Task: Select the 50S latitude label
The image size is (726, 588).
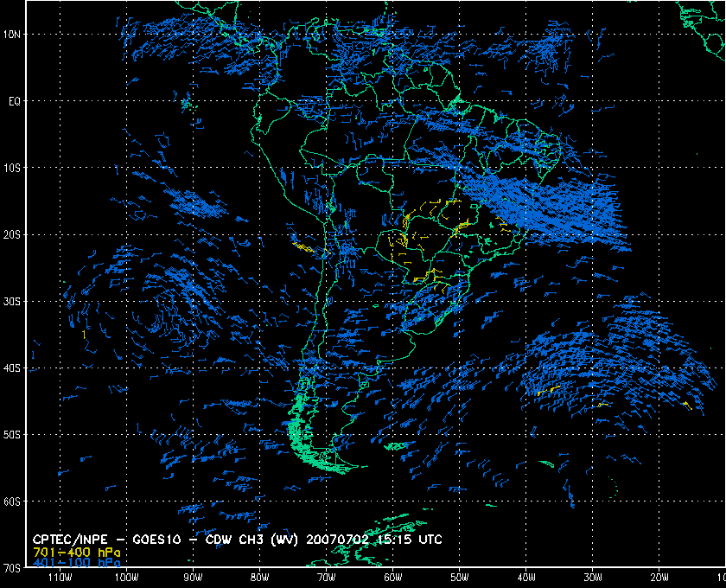Action: 12,435
